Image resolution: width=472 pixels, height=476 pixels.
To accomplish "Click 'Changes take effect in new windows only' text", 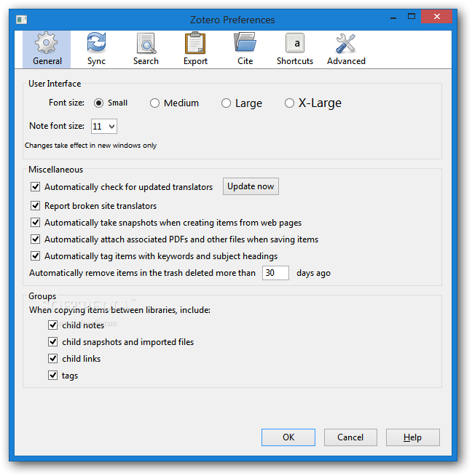I will [90, 146].
